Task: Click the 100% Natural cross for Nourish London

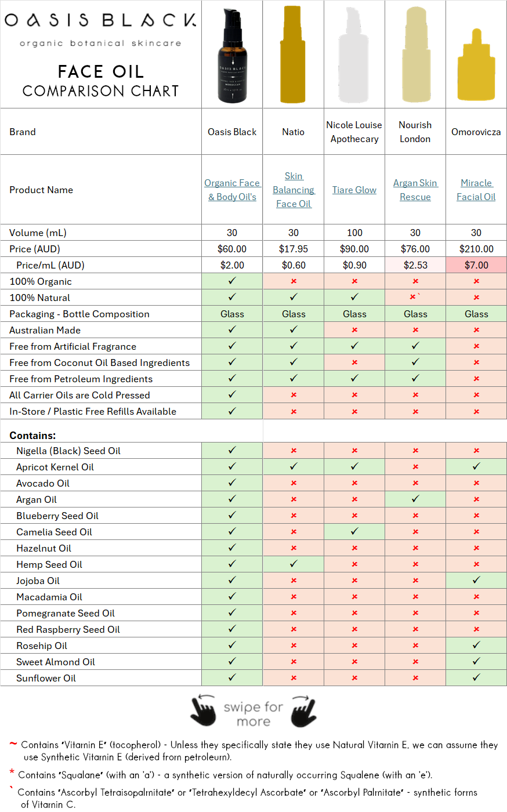Action: tap(414, 298)
